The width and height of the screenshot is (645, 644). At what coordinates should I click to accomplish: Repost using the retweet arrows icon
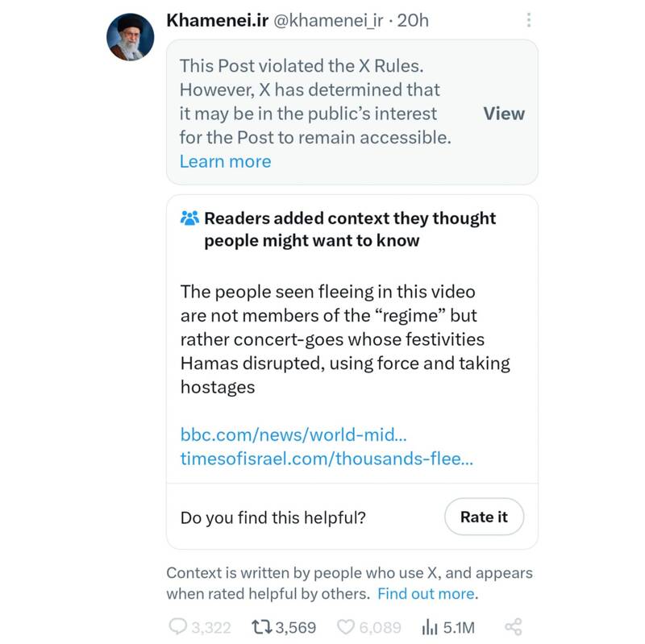point(262,626)
